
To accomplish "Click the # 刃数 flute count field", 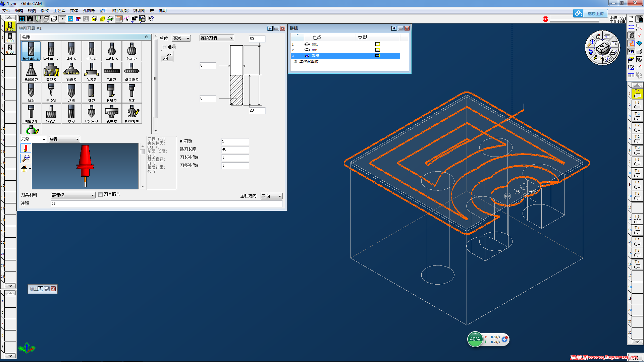I will click(x=235, y=141).
